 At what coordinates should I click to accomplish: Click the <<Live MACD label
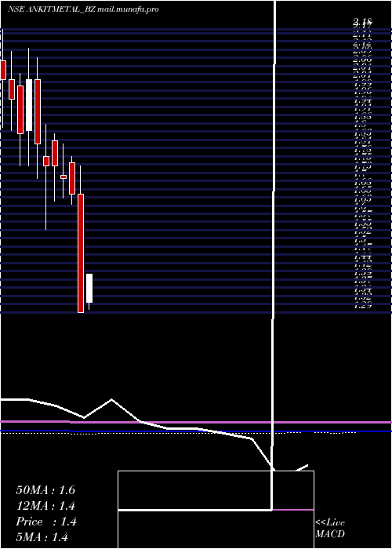click(330, 529)
